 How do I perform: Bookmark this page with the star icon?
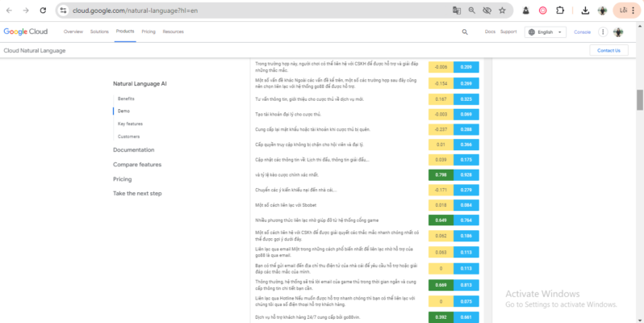(x=502, y=10)
